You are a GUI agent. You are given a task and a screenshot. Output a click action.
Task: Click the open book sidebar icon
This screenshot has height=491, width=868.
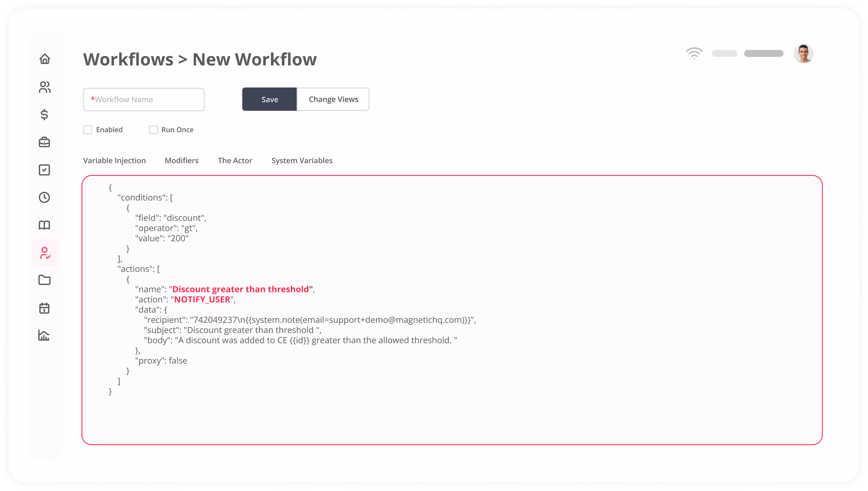point(44,225)
